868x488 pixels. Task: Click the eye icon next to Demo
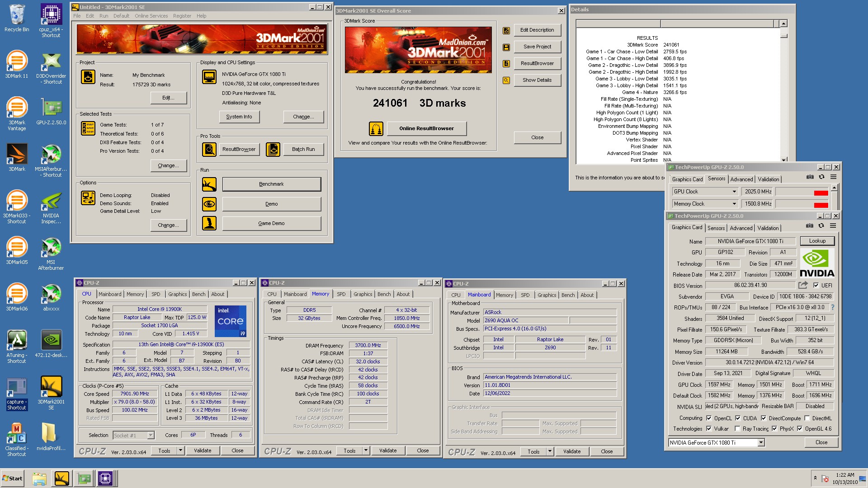[x=209, y=204]
